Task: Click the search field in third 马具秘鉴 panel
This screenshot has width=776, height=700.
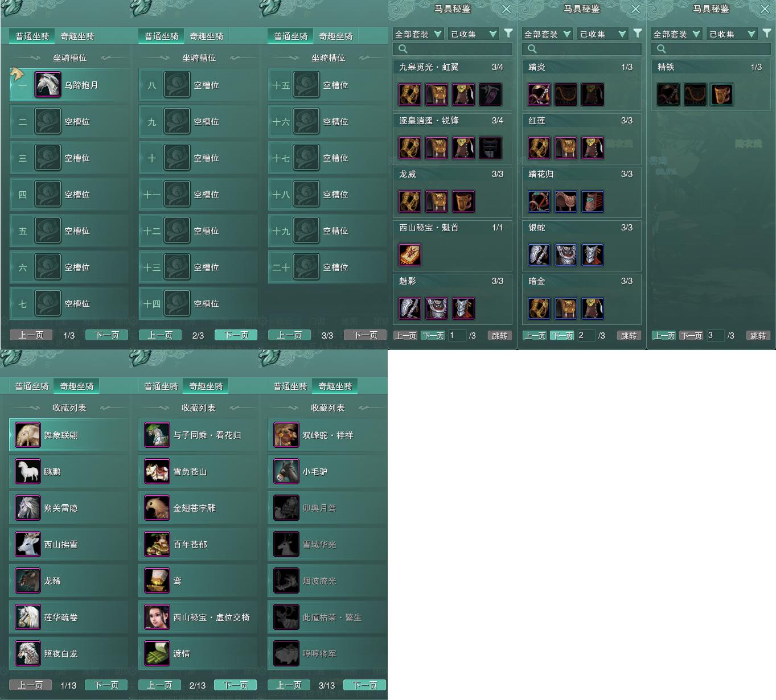Action: click(x=711, y=49)
